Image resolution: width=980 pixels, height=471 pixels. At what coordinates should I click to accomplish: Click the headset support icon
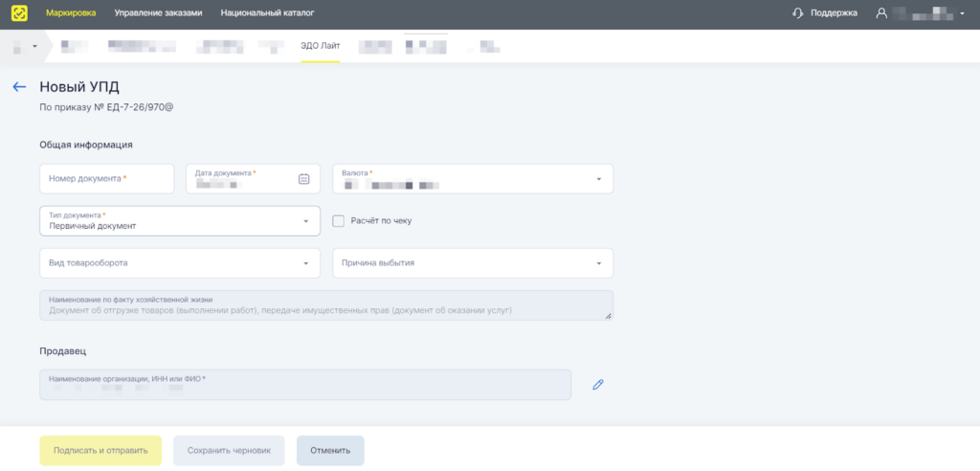(798, 13)
